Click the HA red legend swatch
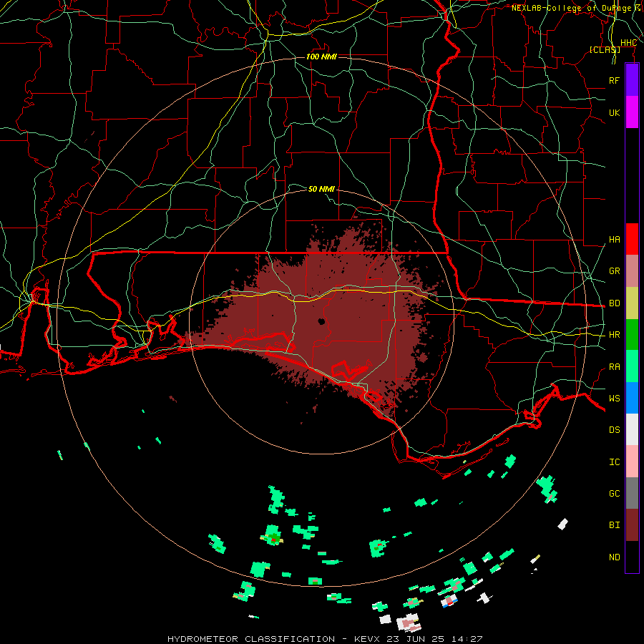644x644 pixels. click(x=632, y=238)
